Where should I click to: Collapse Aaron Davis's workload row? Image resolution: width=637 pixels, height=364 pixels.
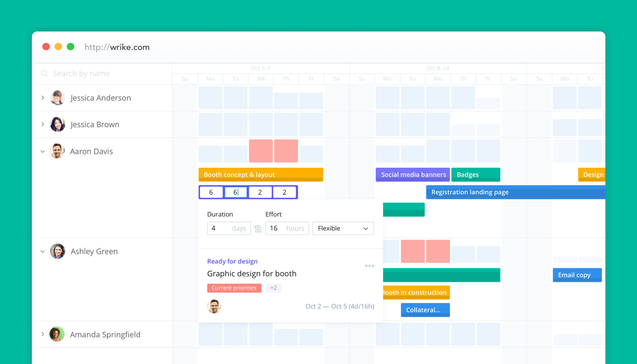[42, 151]
